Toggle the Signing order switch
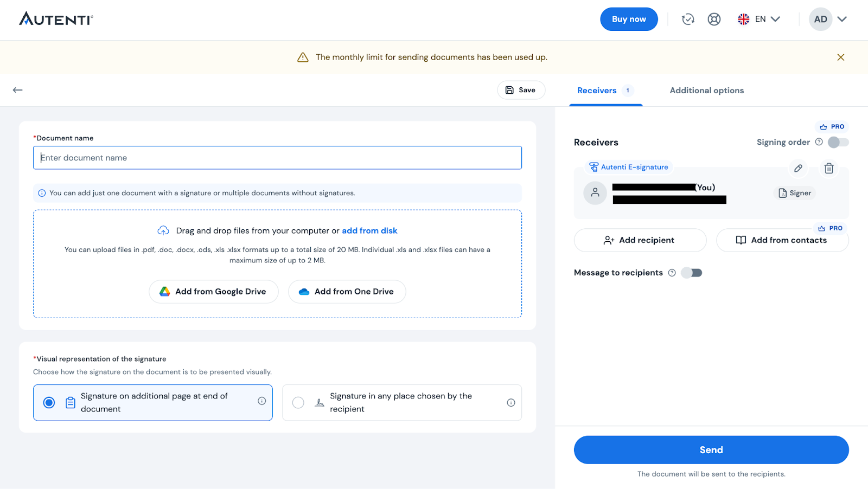This screenshot has width=868, height=489. tap(838, 142)
